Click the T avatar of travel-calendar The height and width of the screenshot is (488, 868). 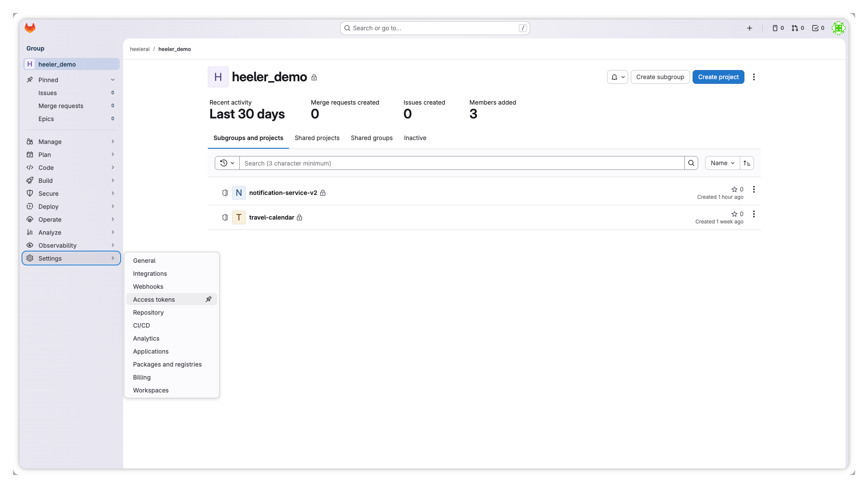(239, 217)
